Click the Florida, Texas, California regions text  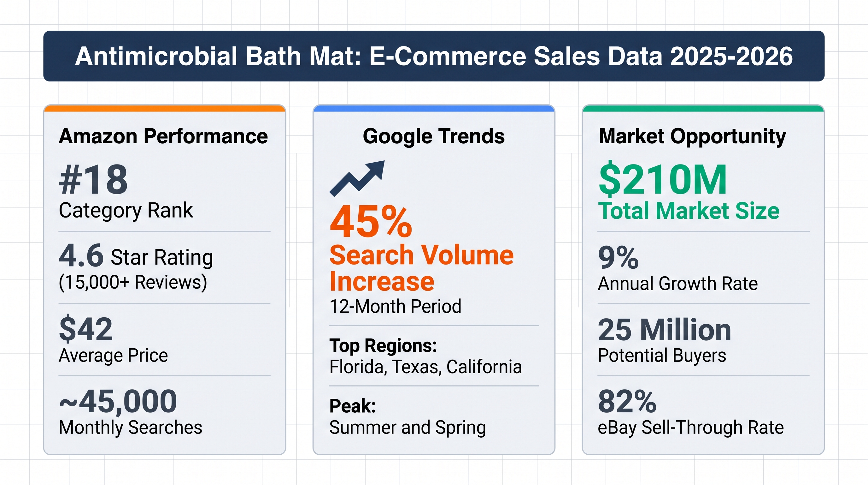[425, 367]
